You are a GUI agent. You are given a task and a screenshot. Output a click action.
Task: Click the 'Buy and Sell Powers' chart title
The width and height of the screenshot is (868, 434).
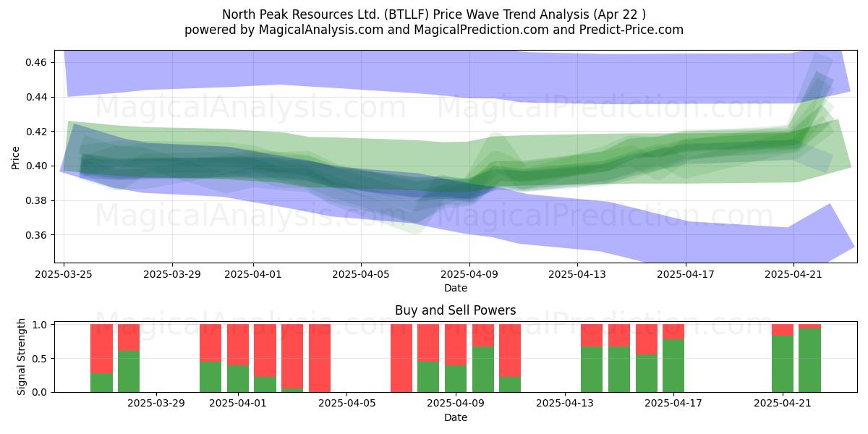pos(456,310)
